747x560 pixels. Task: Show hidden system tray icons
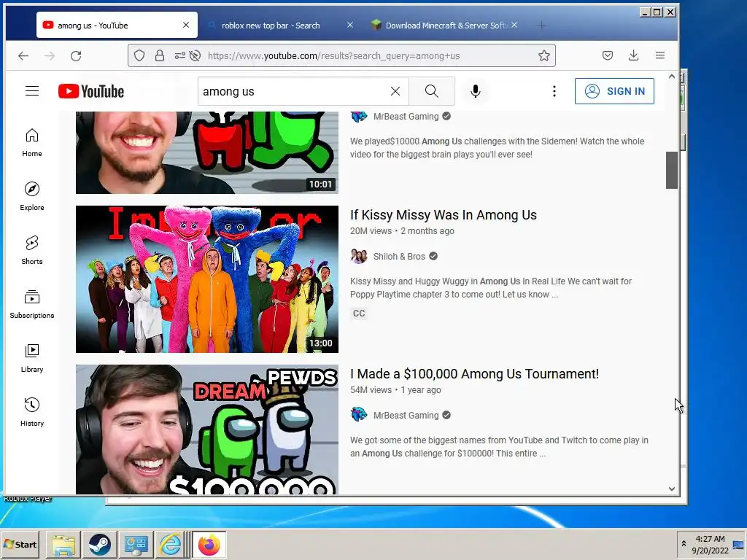point(684,544)
